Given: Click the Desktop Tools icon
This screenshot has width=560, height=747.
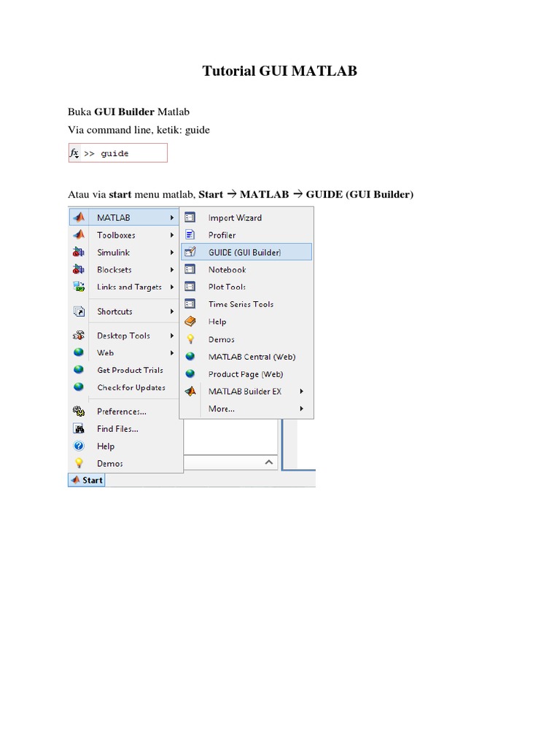Looking at the screenshot, I should point(79,336).
